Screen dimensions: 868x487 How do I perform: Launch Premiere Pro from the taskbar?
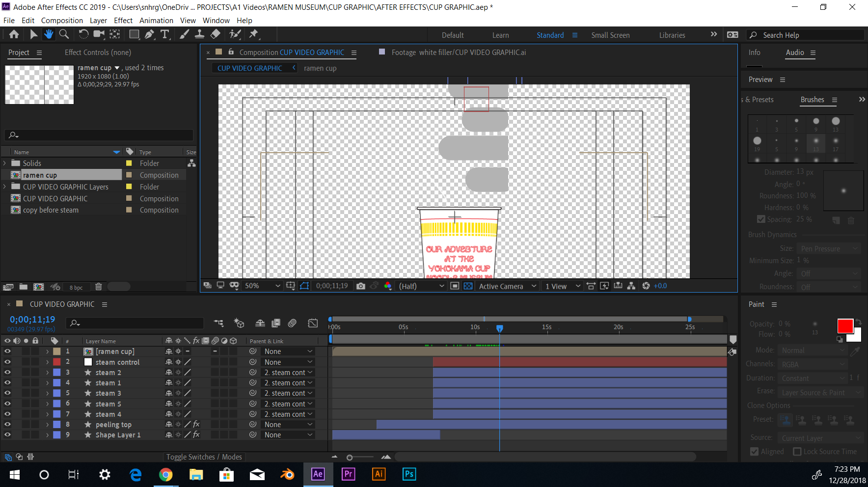348,474
